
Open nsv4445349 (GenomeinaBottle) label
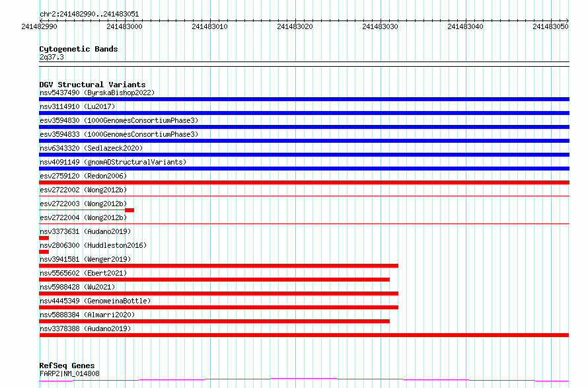coord(95,301)
